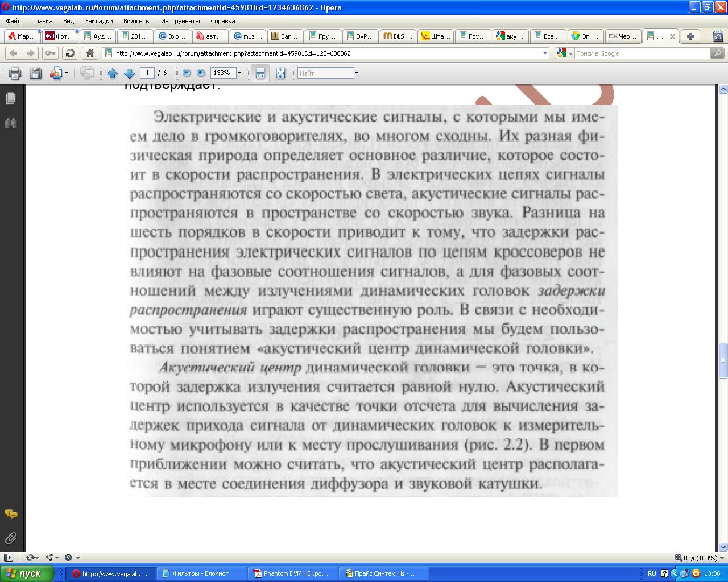Go to the next PDF page arrow
The image size is (728, 582).
point(129,73)
